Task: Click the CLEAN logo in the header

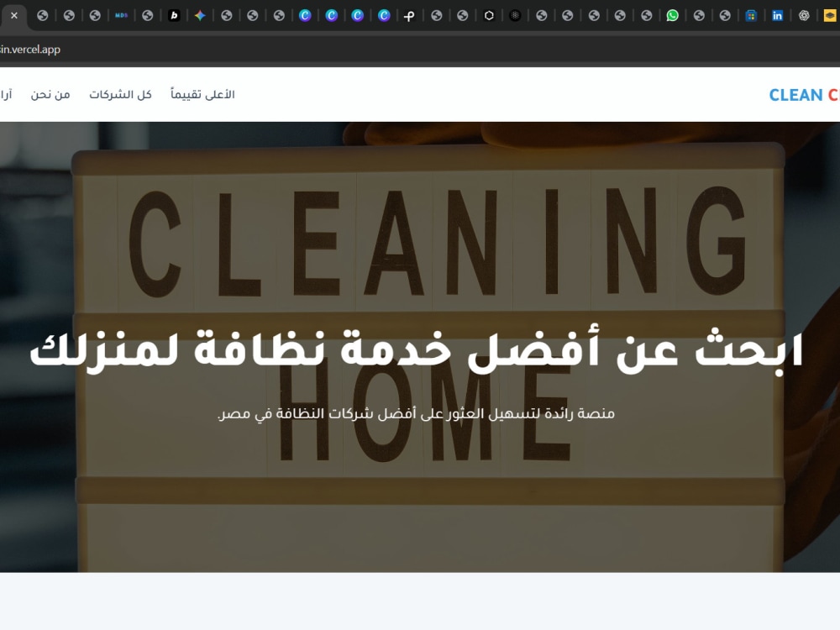Action: point(804,95)
